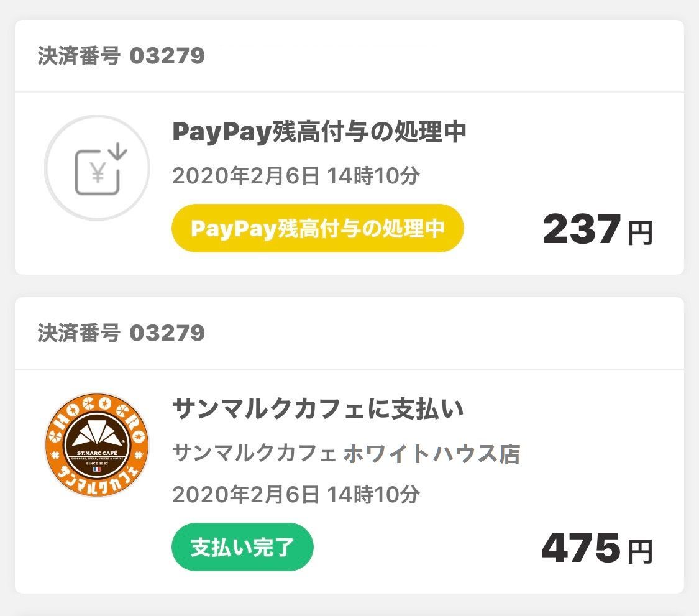Select number 03279 above the café payment
This screenshot has height=616, width=699.
[167, 333]
